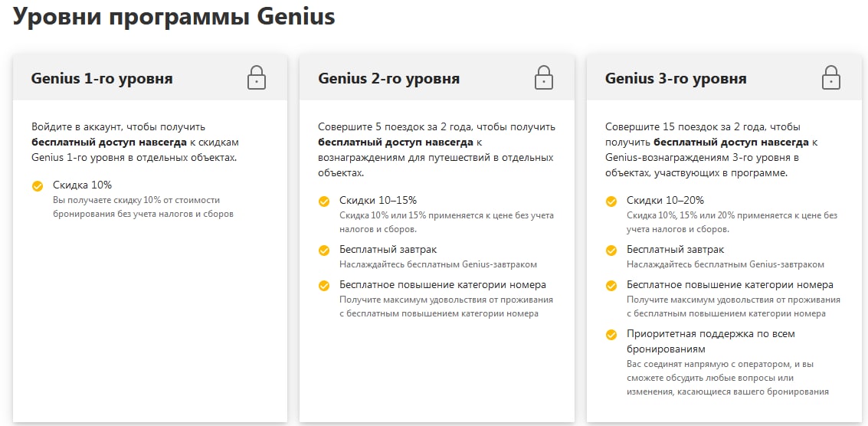Click the lock icon for Genius 1-го уровня
Viewport: 868px width, 426px height.
pyautogui.click(x=257, y=77)
